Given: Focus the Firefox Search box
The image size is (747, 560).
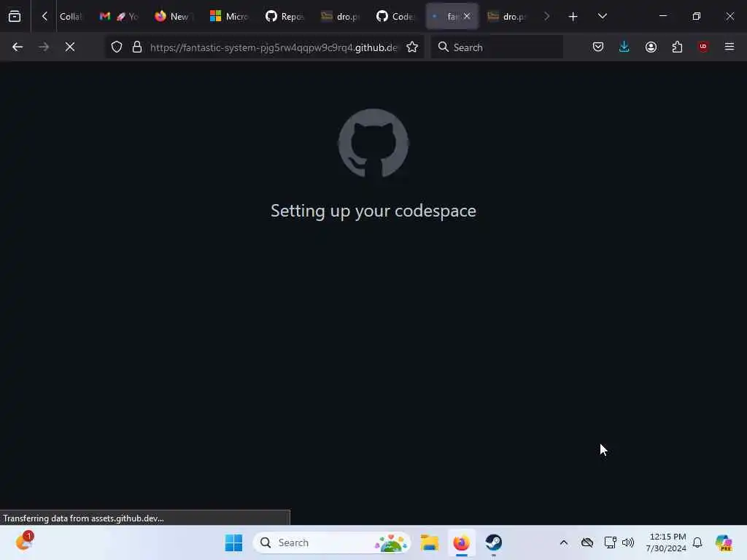Looking at the screenshot, I should pos(497,47).
